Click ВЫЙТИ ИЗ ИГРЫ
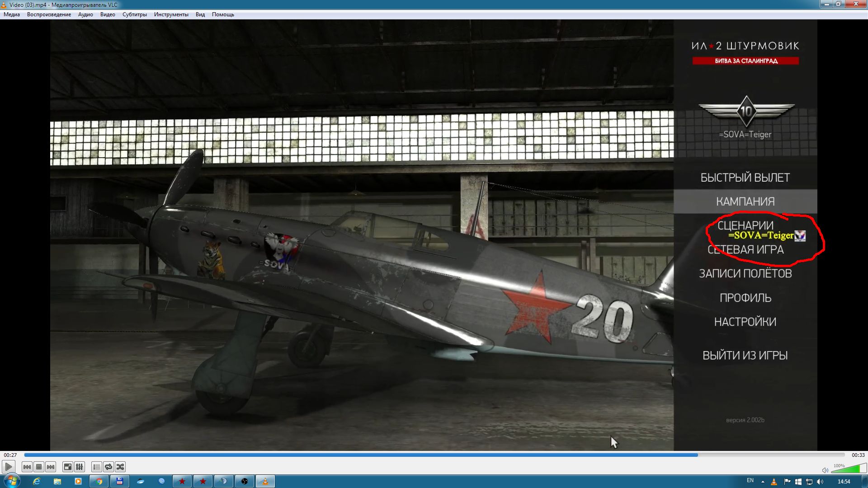Viewport: 868px width, 488px height. (745, 356)
